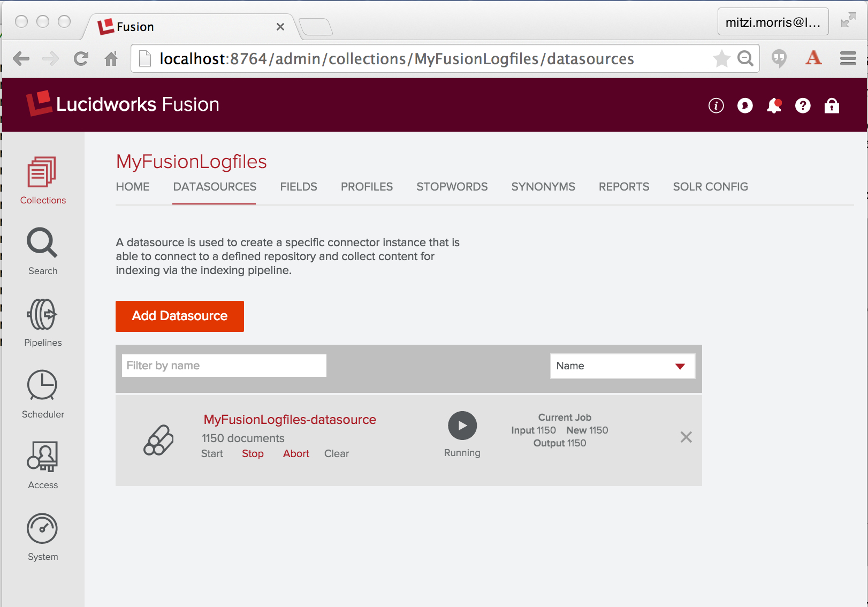Switch to the SOLR CONFIG tab
Image resolution: width=868 pixels, height=607 pixels.
pos(711,187)
